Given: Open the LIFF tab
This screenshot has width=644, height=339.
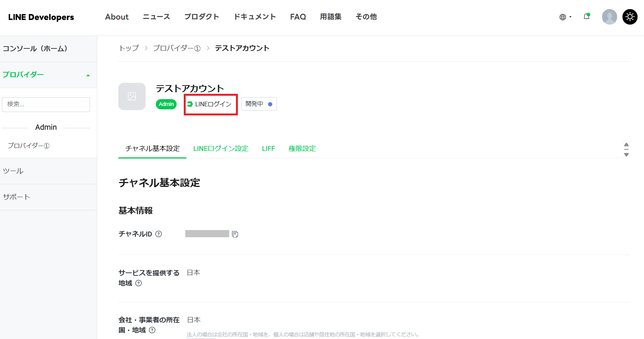Looking at the screenshot, I should (268, 149).
